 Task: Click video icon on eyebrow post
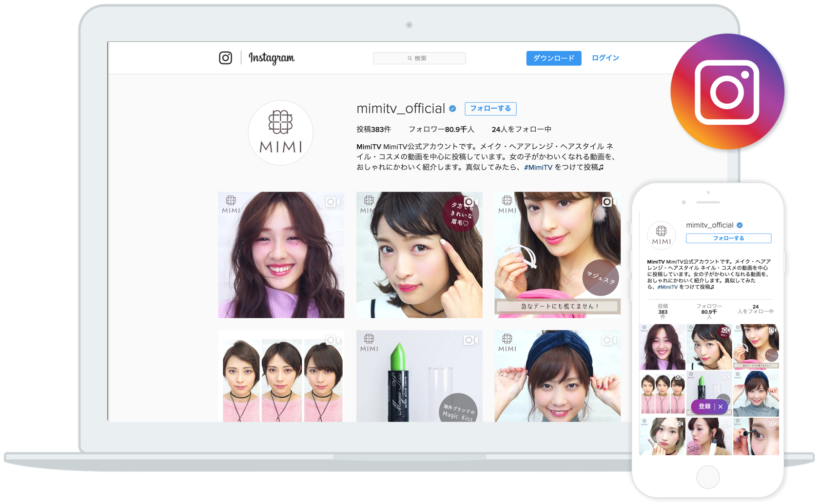click(x=470, y=202)
